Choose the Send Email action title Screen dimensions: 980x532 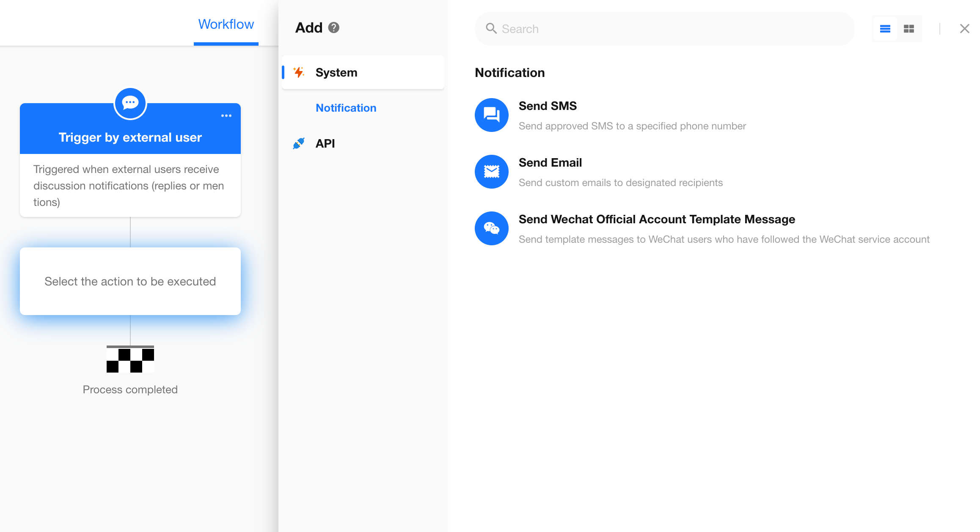pos(550,162)
